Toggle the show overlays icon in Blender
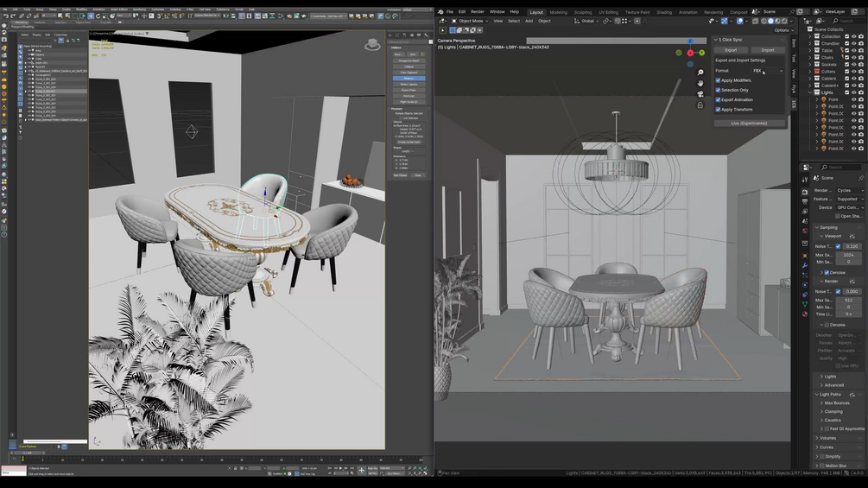This screenshot has width=868, height=488. [x=740, y=21]
